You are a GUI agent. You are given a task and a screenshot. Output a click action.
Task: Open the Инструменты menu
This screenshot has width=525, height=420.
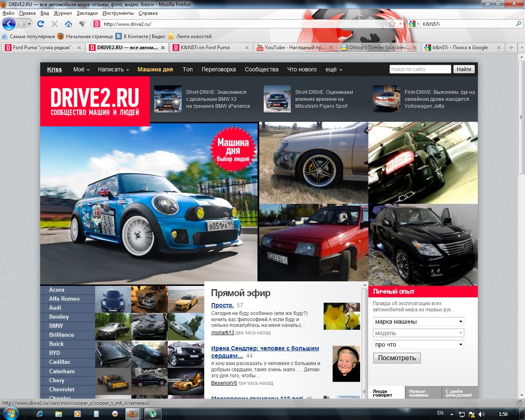coord(118,13)
